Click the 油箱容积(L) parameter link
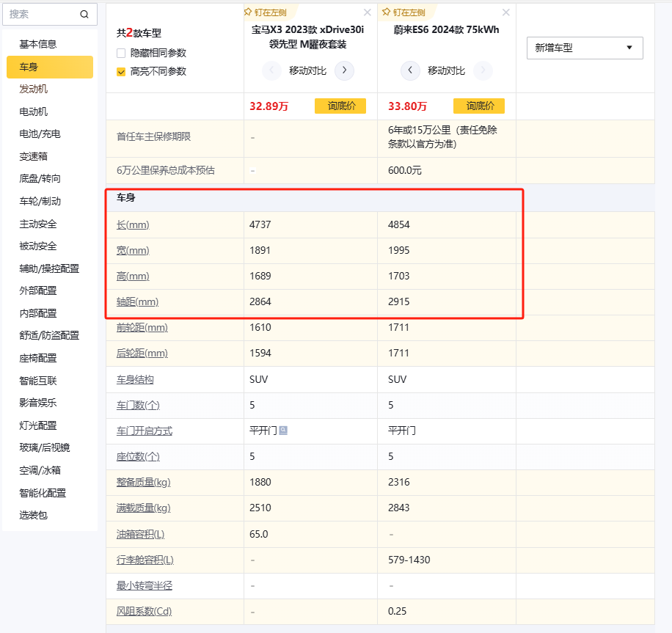 141,534
